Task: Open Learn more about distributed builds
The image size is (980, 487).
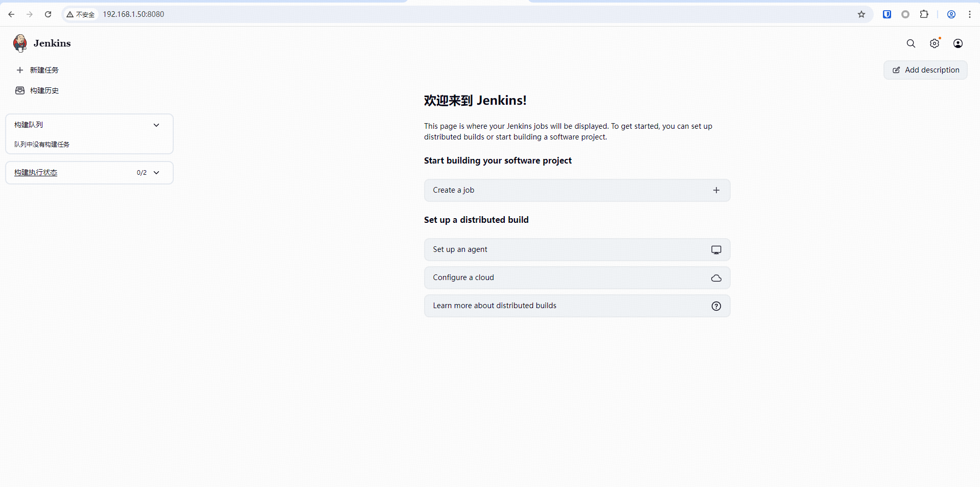Action: 577,306
